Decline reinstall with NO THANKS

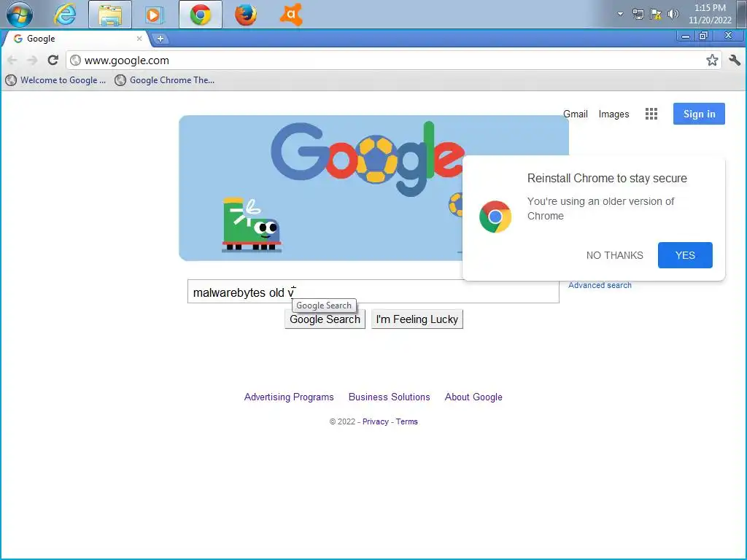pyautogui.click(x=614, y=255)
